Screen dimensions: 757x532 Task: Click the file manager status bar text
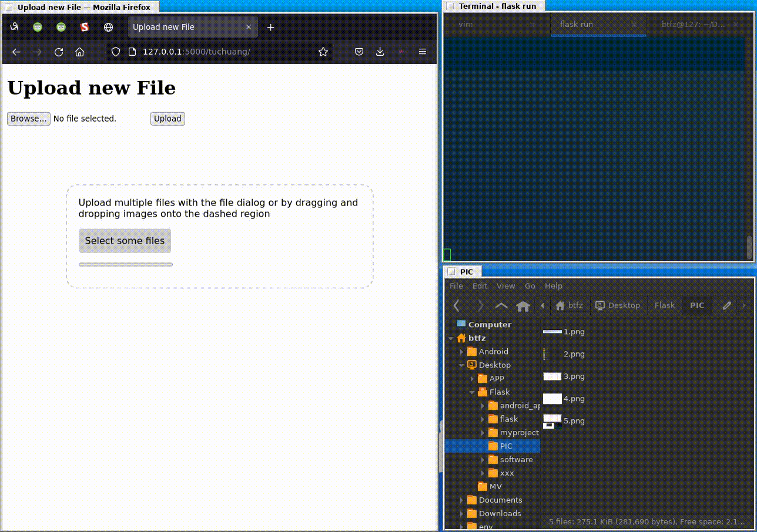(647, 521)
